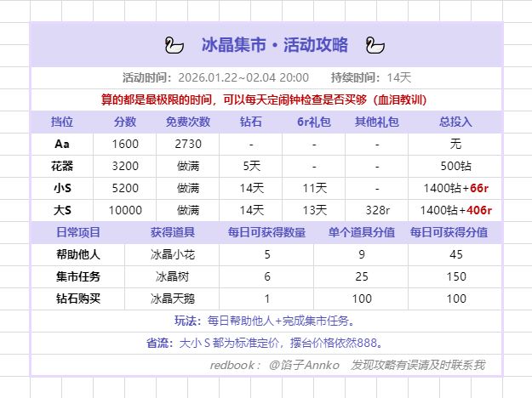Select the 省流 summary line

pos(265,343)
